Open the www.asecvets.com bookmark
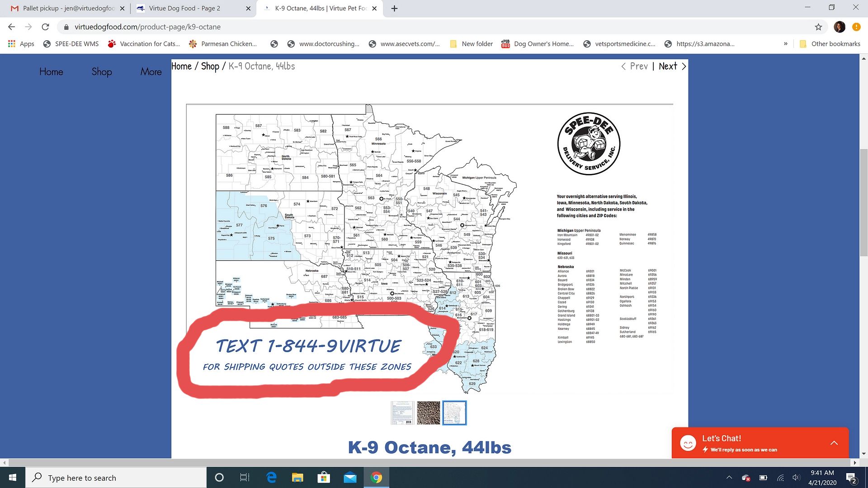This screenshot has height=488, width=868. (404, 44)
